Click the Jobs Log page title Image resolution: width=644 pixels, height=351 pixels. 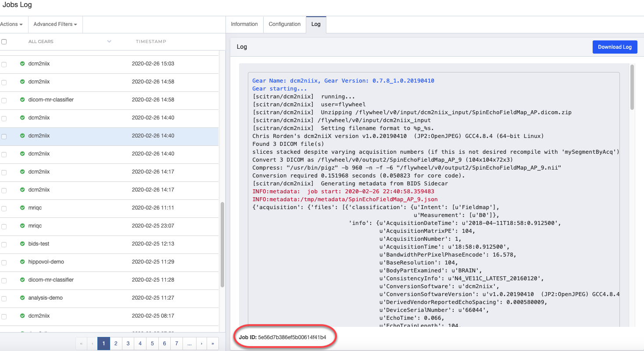17,5
